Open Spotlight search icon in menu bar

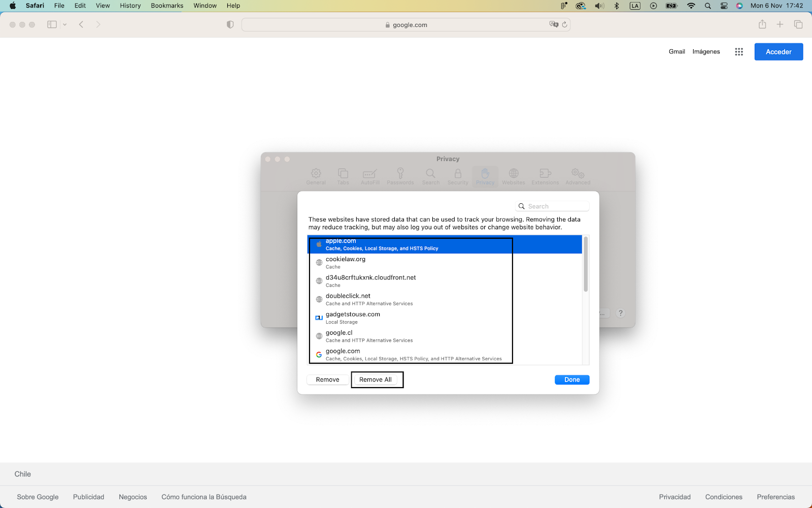[707, 6]
